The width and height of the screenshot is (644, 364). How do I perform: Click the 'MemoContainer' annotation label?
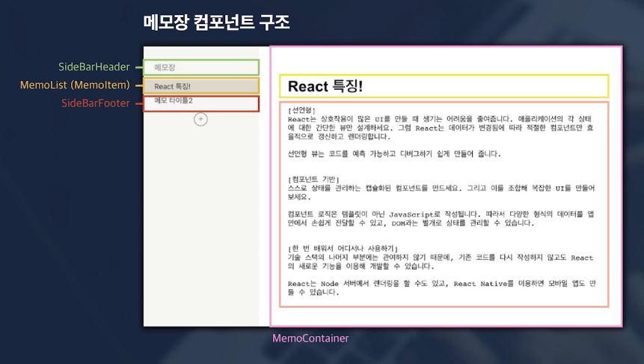coord(310,338)
